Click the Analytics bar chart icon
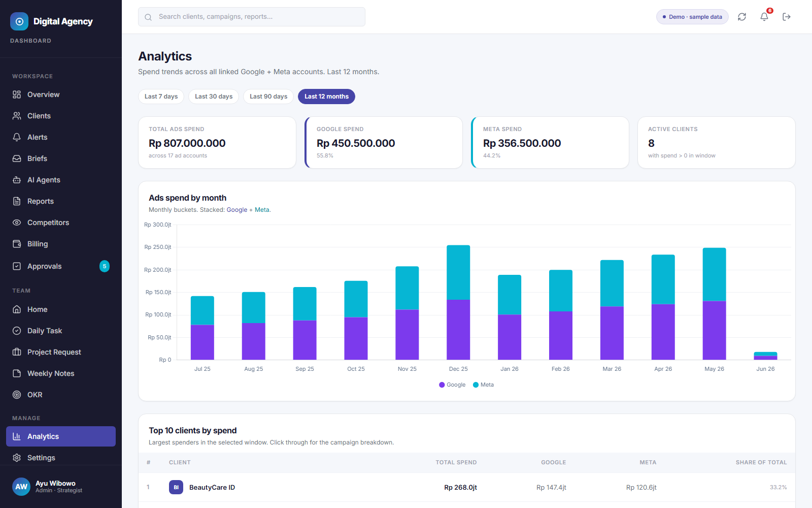 pyautogui.click(x=17, y=436)
